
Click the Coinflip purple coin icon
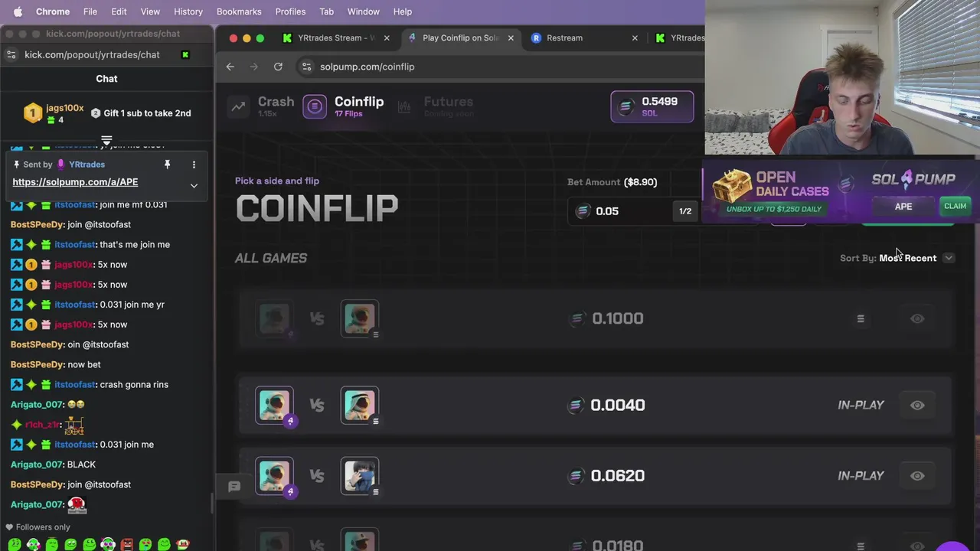[x=315, y=106]
